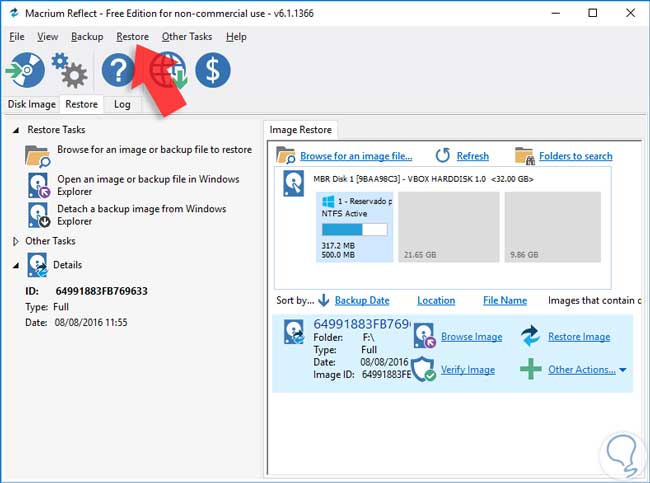Click the blue question mark help icon
The image size is (650, 483).
coord(118,70)
